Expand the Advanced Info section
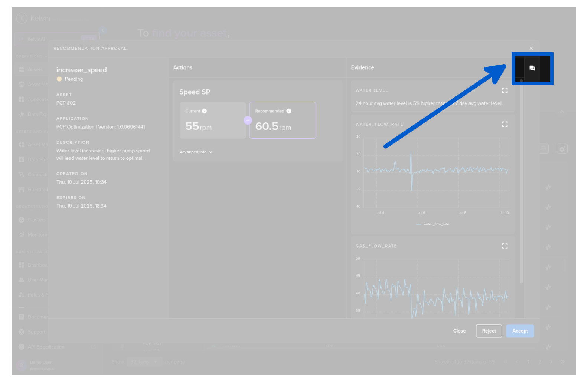This screenshot has width=588, height=383. click(x=196, y=152)
